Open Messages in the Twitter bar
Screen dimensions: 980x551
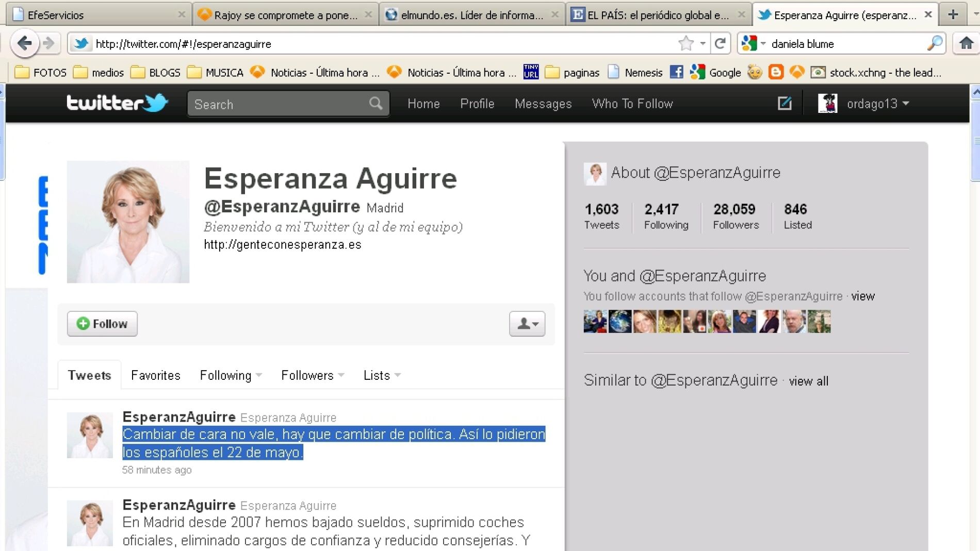point(543,104)
